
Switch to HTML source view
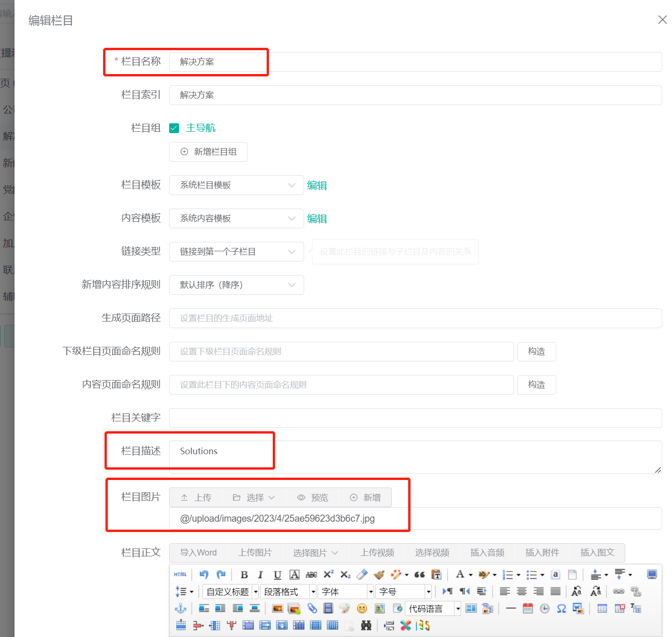(180, 574)
